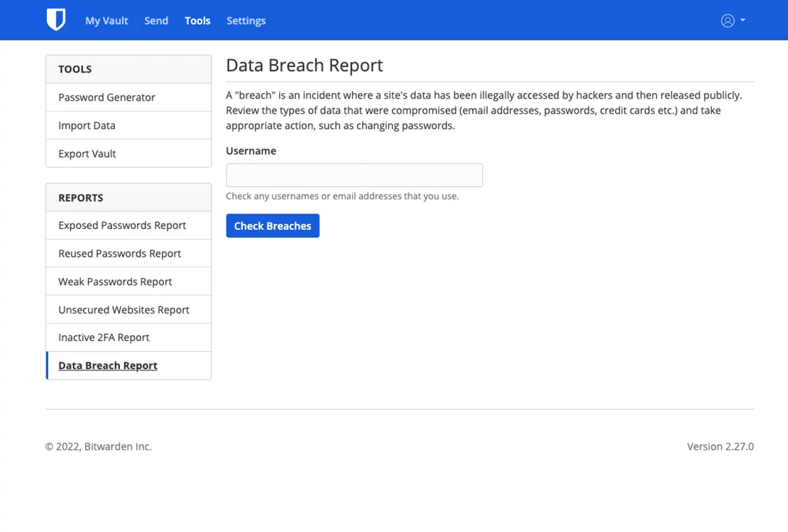Image resolution: width=788 pixels, height=532 pixels.
Task: Open the account profile icon menu
Action: (728, 20)
